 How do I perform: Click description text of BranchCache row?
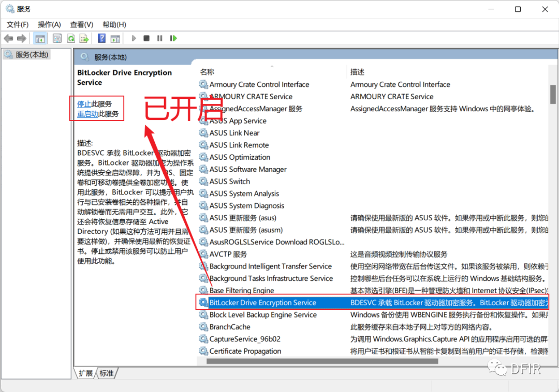tap(421, 327)
